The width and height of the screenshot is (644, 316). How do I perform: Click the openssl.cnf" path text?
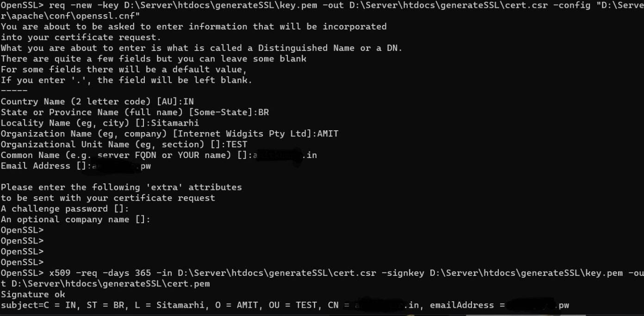(x=67, y=16)
